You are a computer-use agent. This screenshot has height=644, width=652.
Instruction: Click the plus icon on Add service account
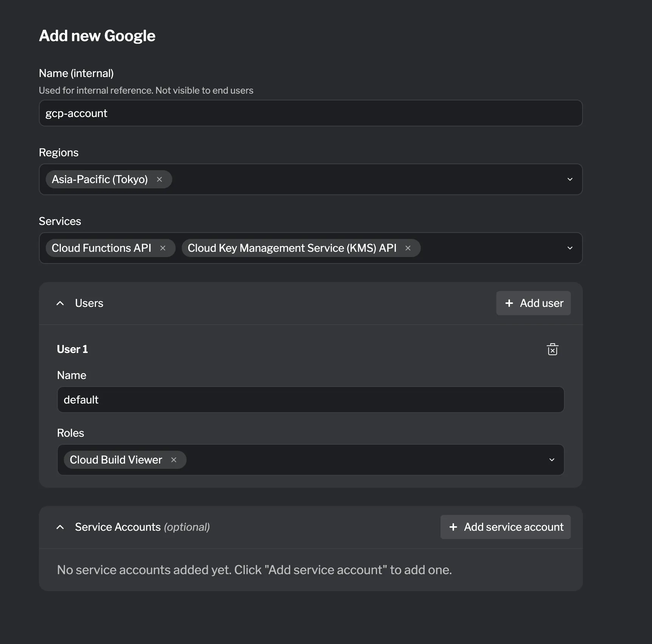click(x=453, y=527)
